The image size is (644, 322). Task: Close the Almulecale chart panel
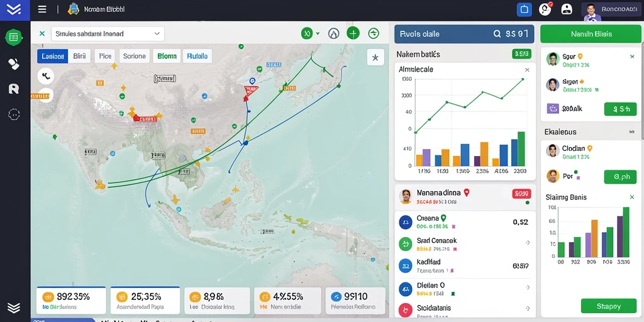pyautogui.click(x=528, y=70)
